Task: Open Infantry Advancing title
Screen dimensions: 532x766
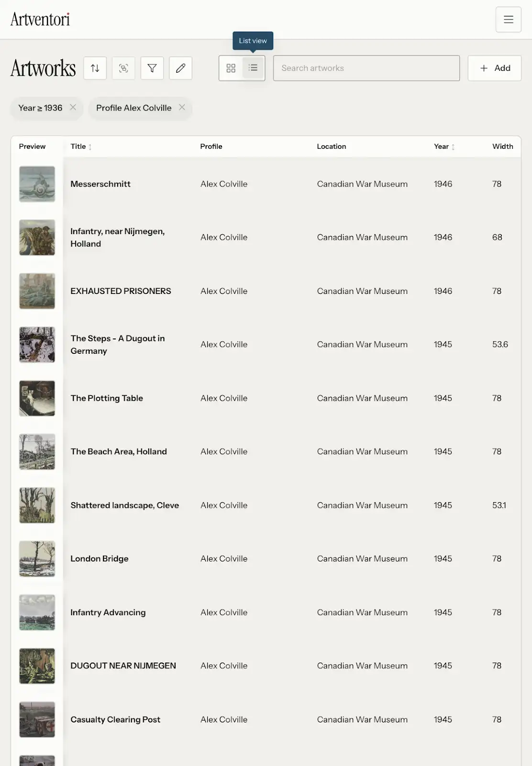Action: (108, 612)
